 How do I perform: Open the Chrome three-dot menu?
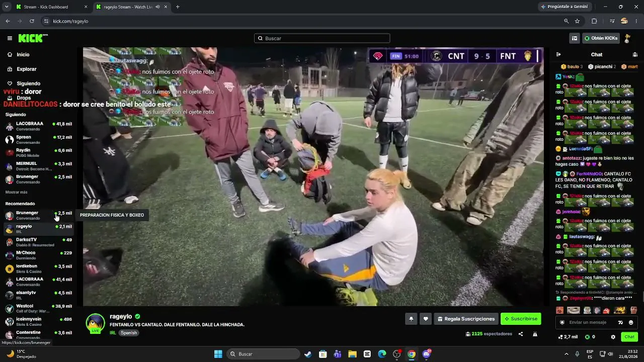pos(636,21)
